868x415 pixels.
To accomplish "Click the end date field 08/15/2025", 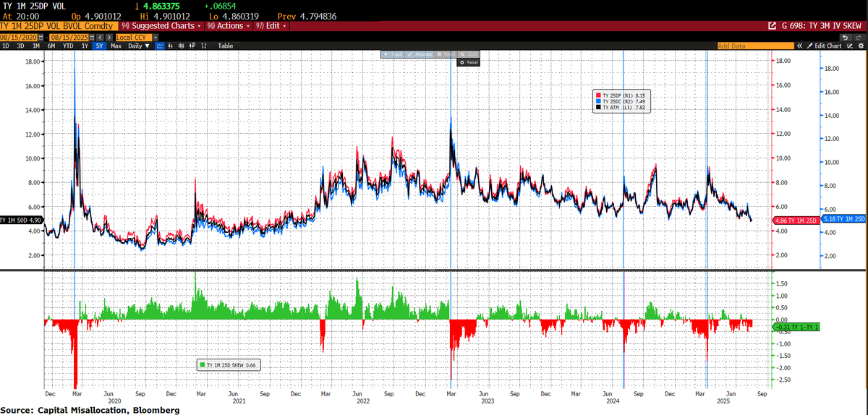I will pos(69,38).
